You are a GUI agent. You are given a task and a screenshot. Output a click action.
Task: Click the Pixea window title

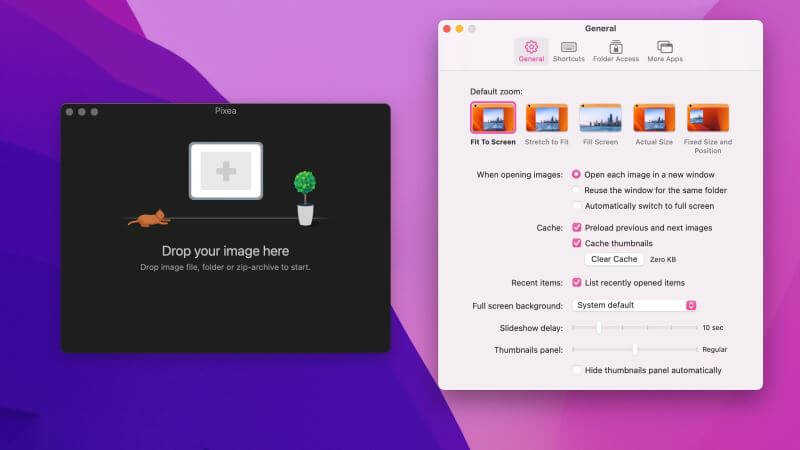[x=226, y=111]
